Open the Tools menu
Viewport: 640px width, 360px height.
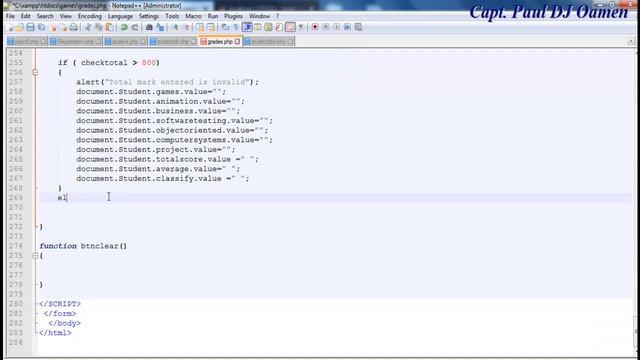[172, 16]
